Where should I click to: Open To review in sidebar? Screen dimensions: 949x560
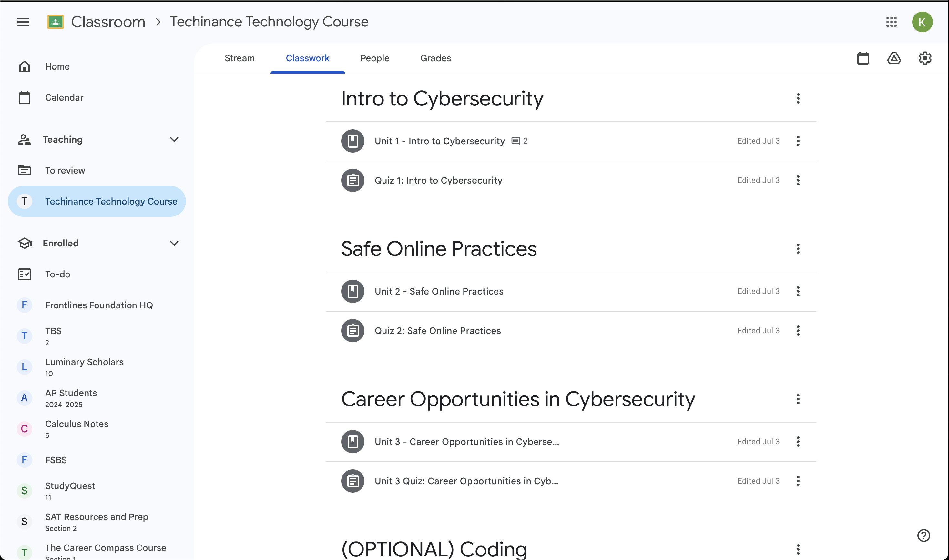coord(65,171)
